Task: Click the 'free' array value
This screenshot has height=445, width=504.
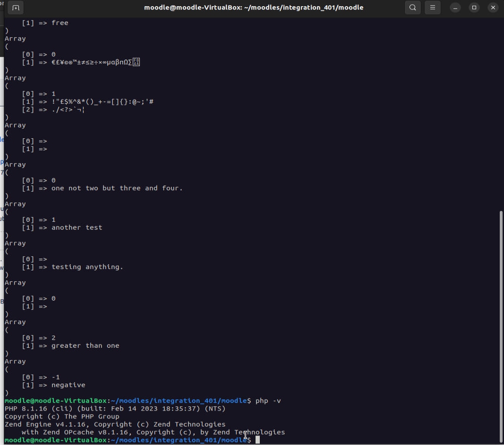Action: coord(60,23)
